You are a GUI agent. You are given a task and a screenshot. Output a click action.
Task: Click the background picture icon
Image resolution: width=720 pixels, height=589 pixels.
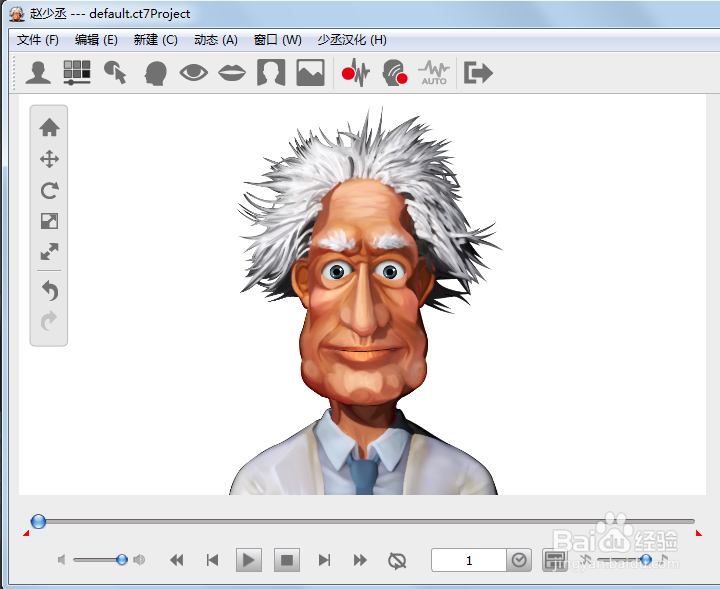point(310,73)
